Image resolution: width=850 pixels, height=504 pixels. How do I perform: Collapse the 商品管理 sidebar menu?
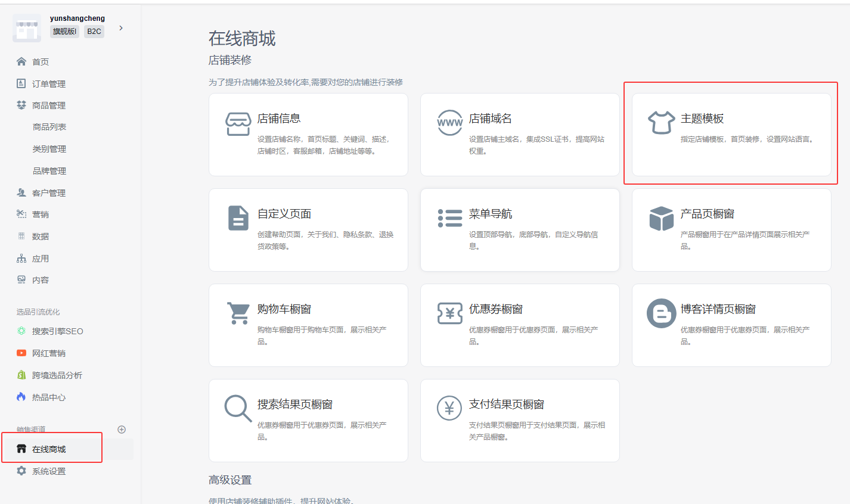(48, 105)
